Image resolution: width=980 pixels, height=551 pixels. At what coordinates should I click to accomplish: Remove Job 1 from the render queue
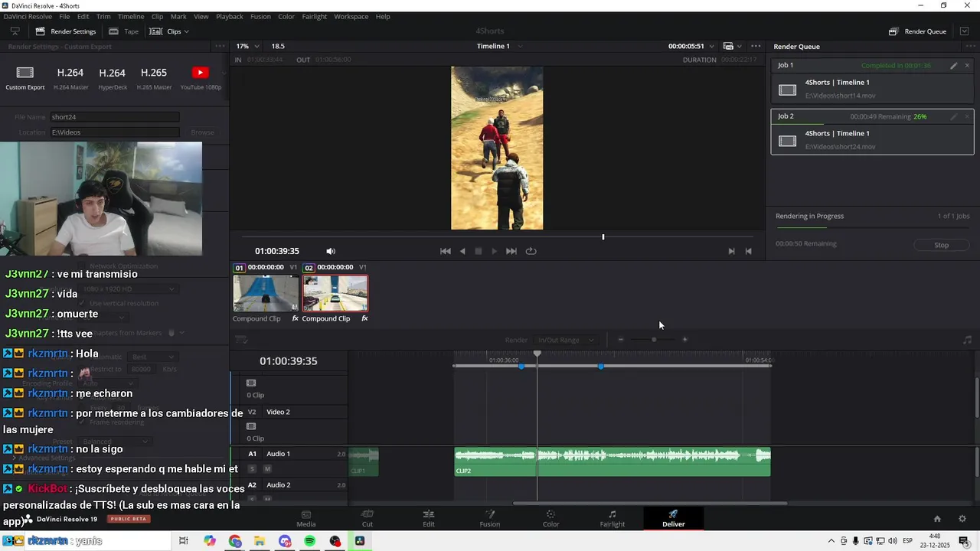click(x=967, y=66)
